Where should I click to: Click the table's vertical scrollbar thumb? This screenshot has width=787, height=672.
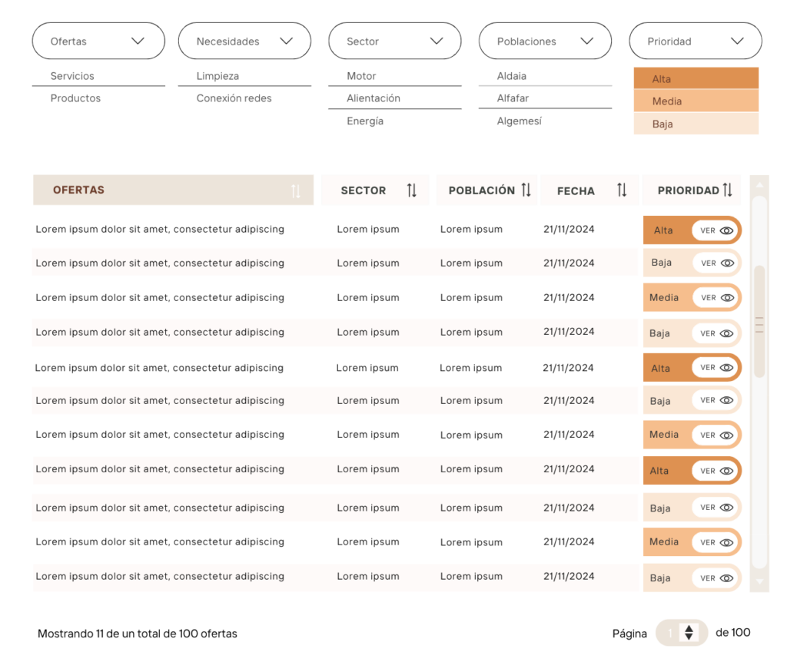tap(759, 322)
